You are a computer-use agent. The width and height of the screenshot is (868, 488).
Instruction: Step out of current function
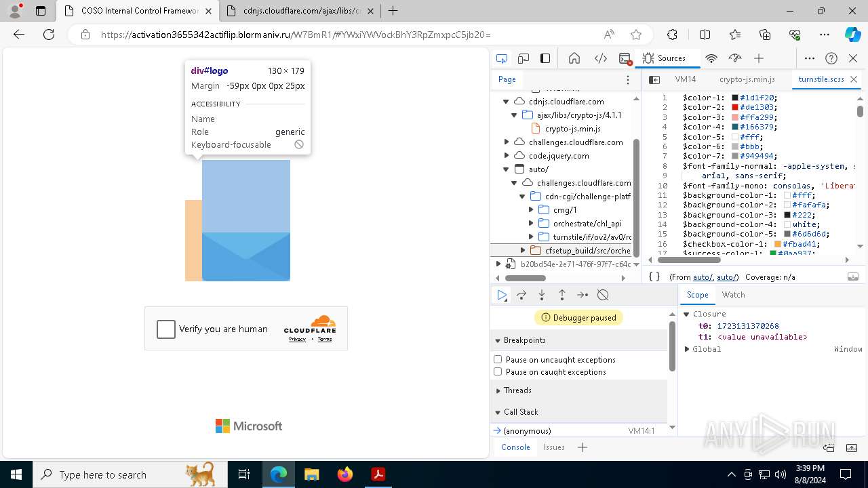tap(562, 295)
